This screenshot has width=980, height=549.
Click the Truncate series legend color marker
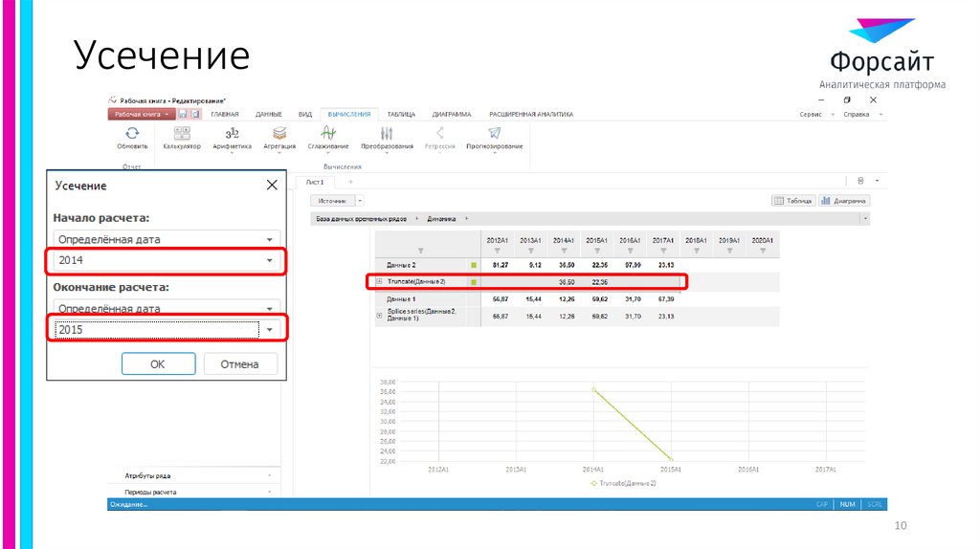(x=593, y=484)
